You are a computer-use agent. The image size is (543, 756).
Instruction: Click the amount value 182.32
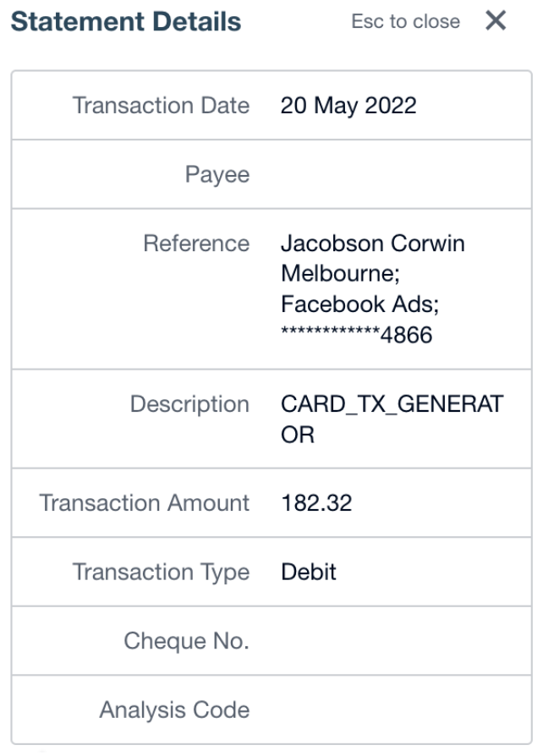coord(316,503)
